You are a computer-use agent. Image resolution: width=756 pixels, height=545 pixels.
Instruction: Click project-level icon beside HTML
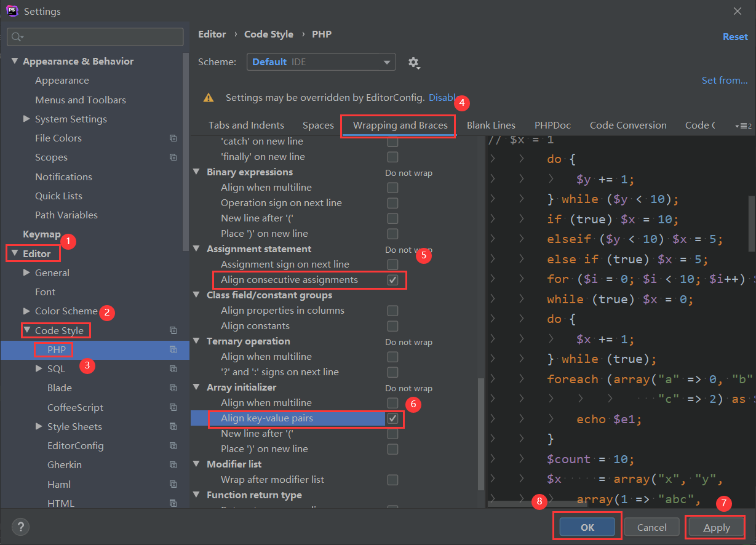coord(173,504)
